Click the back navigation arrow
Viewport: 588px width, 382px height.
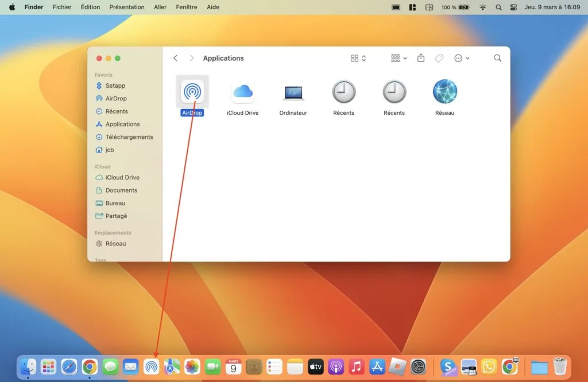(176, 58)
